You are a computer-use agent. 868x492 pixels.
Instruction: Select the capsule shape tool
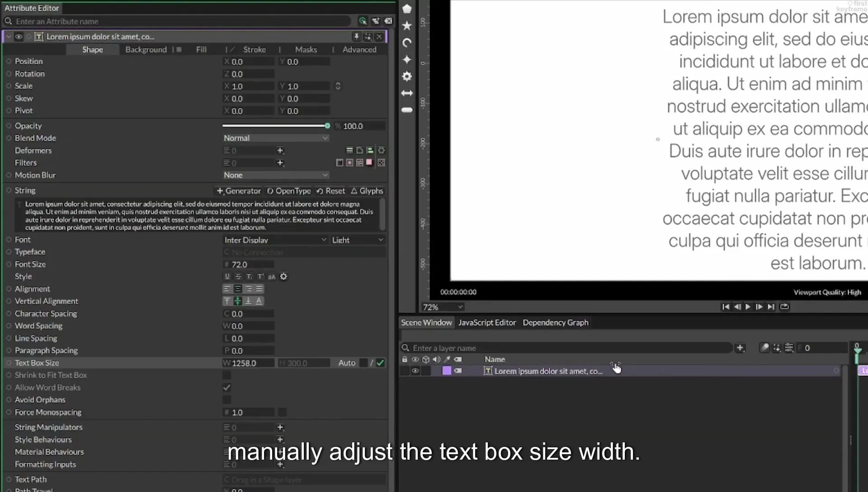pos(407,110)
